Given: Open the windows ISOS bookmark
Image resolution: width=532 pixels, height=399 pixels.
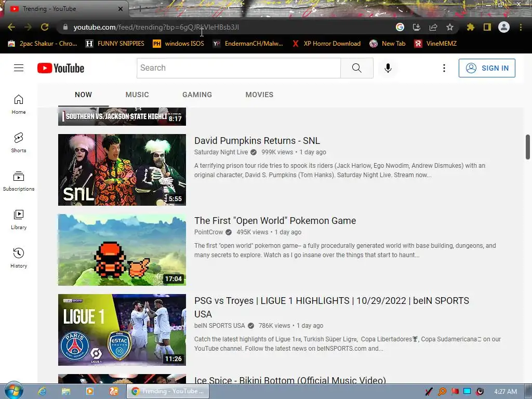Looking at the screenshot, I should tap(179, 44).
